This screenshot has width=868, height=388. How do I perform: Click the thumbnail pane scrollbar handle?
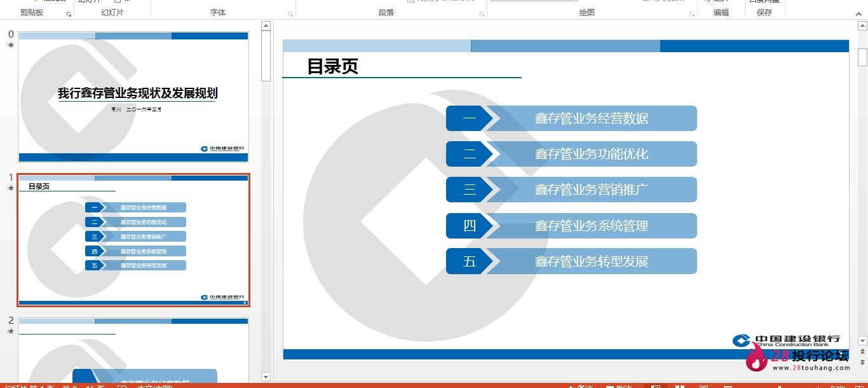click(266, 56)
